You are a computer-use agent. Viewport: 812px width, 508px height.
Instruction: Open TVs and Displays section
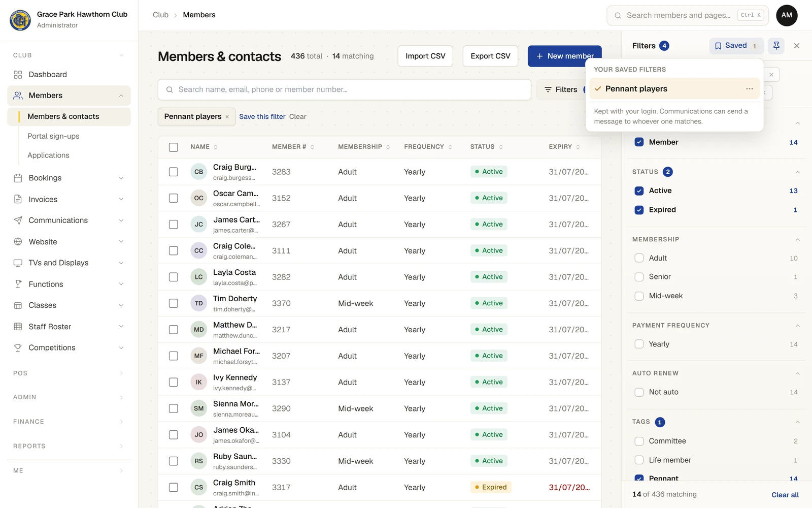coord(69,263)
